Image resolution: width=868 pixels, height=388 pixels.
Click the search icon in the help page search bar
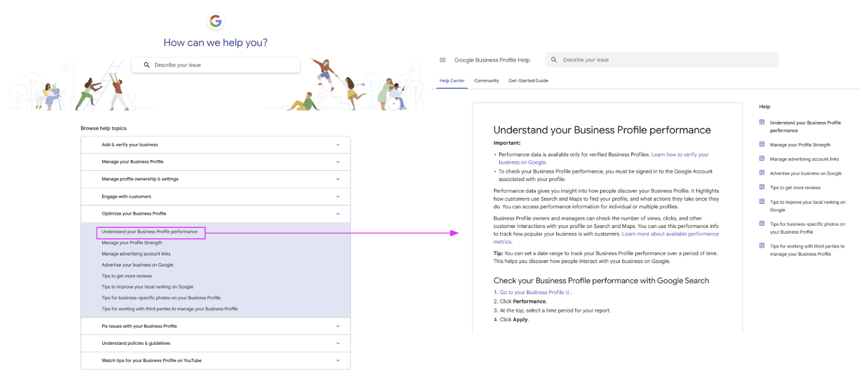coord(554,60)
